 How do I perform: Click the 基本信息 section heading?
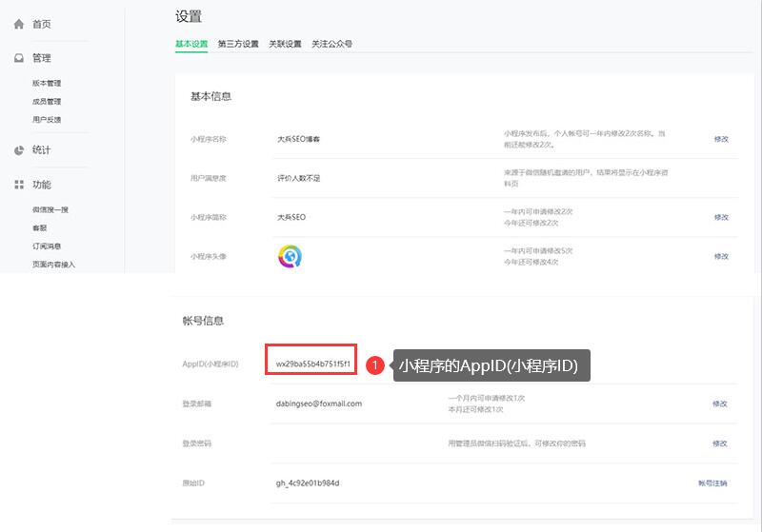coord(211,96)
